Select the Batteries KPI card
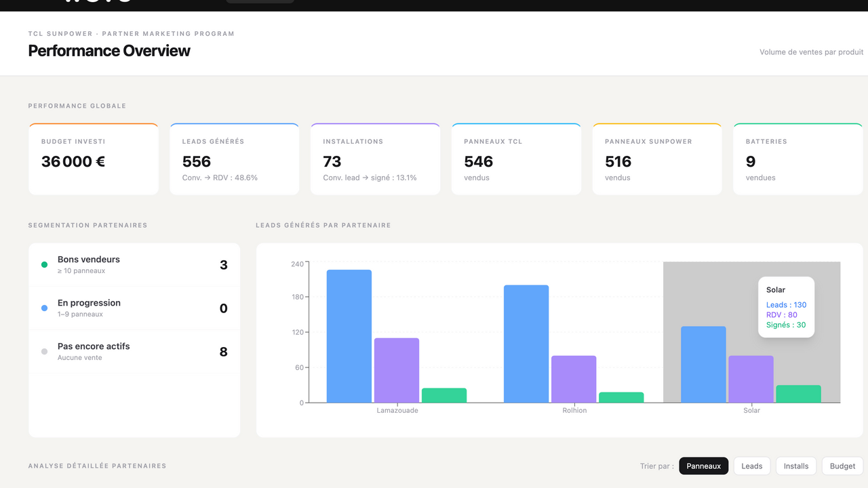The image size is (868, 488). click(x=798, y=159)
